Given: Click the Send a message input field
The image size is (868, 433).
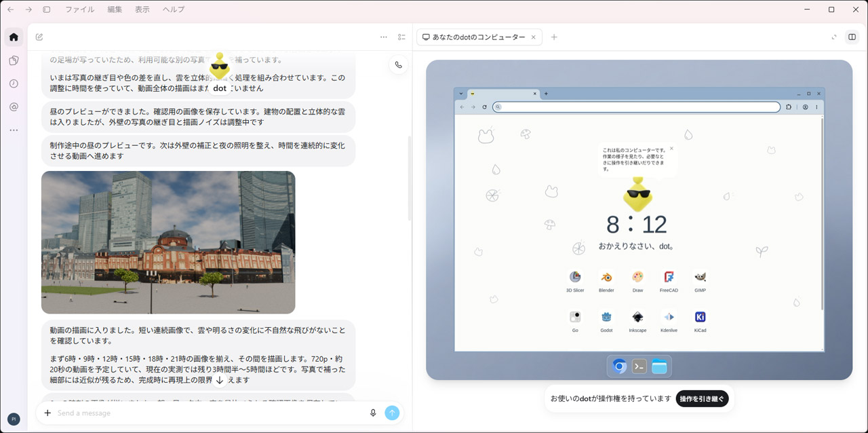Looking at the screenshot, I should click(x=210, y=413).
